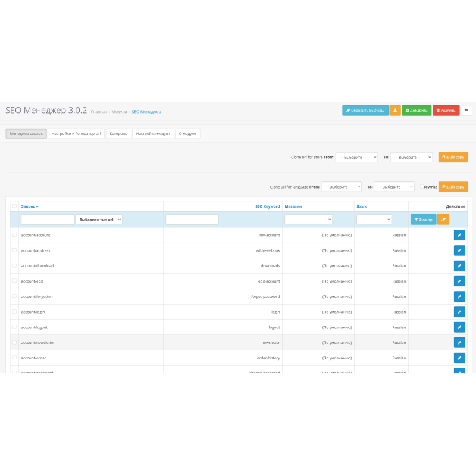The width and height of the screenshot is (476, 476).
Task: Edit the account/account row via pencil icon
Action: point(459,235)
